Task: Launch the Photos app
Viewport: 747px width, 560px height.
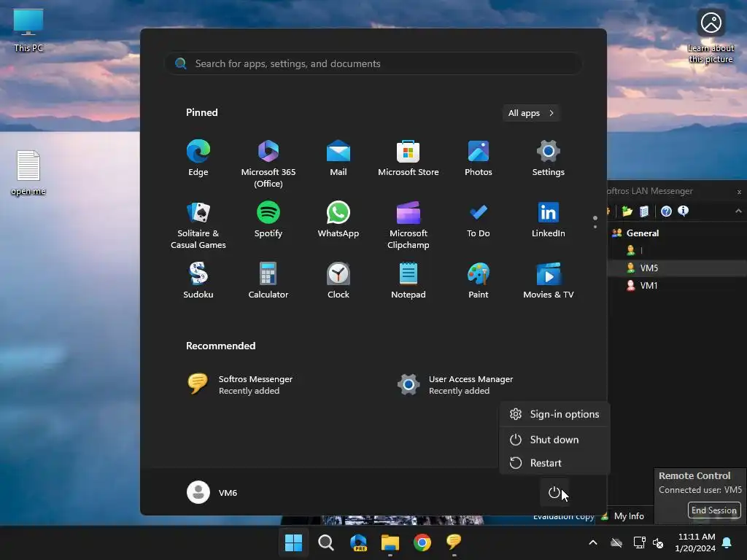Action: pyautogui.click(x=479, y=158)
